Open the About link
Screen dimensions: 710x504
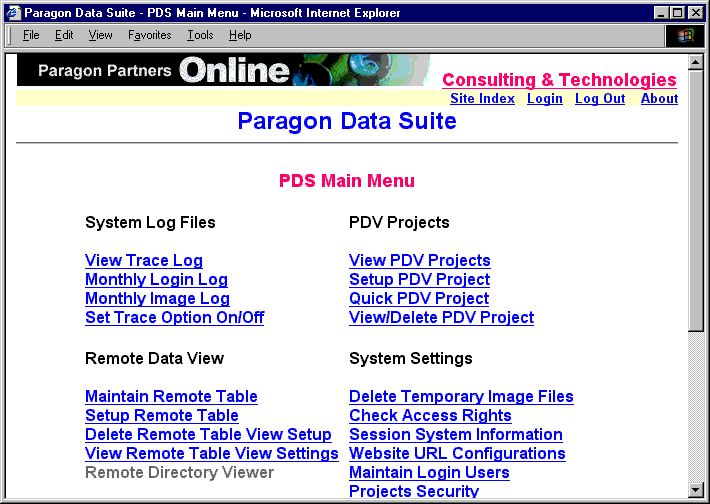click(659, 99)
